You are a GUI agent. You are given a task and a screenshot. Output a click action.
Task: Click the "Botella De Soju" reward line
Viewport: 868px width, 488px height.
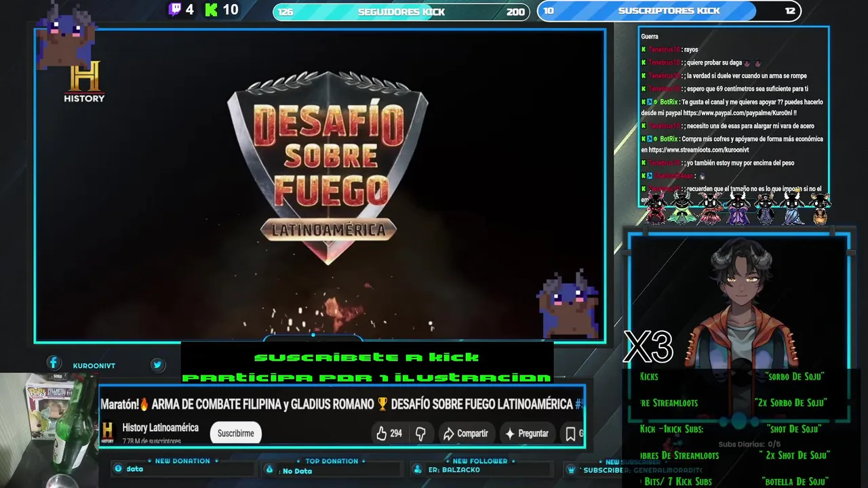pos(795,482)
